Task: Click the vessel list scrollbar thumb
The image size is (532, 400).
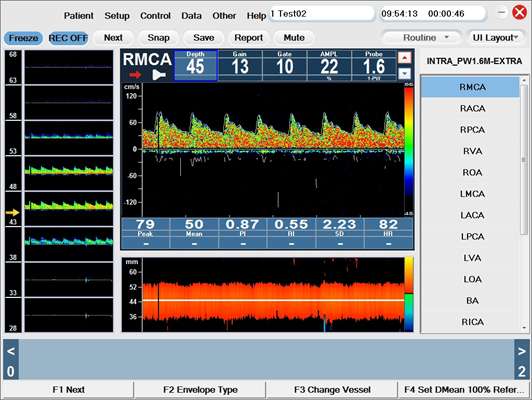Action: click(x=524, y=159)
